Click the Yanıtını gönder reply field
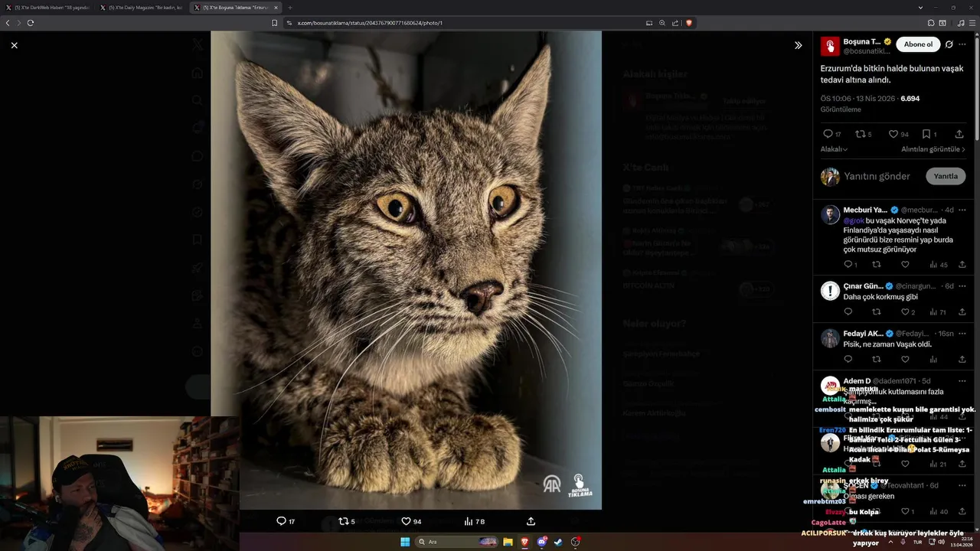This screenshot has width=980, height=551. (877, 176)
